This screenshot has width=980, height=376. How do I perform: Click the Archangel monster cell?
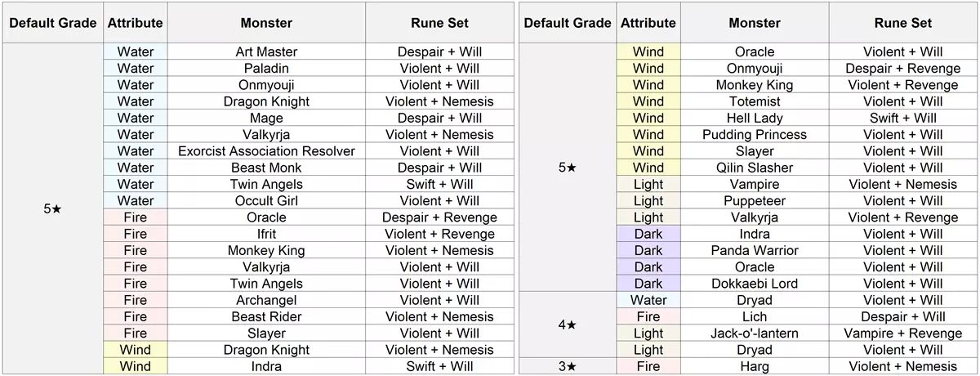(x=266, y=300)
